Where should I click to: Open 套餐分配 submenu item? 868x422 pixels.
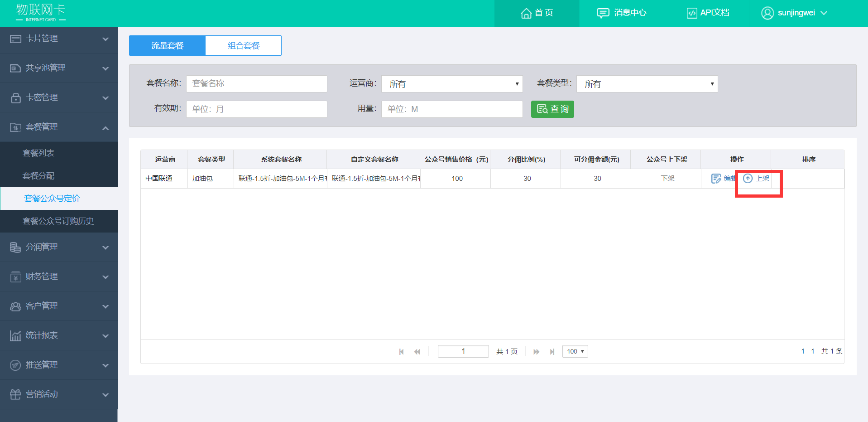pos(59,176)
